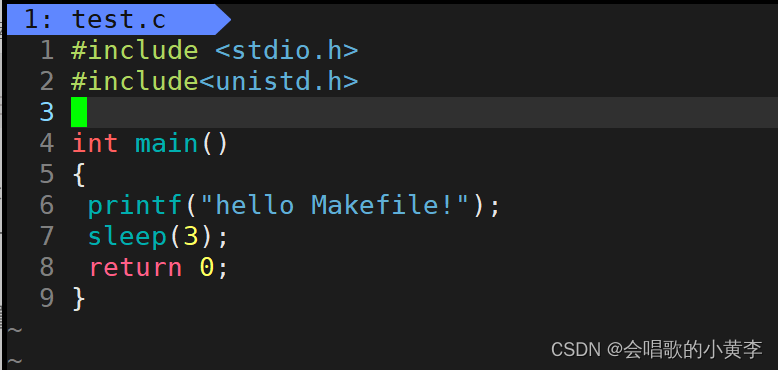Image resolution: width=778 pixels, height=370 pixels.
Task: Click the number 3 inside sleep
Action: point(191,237)
